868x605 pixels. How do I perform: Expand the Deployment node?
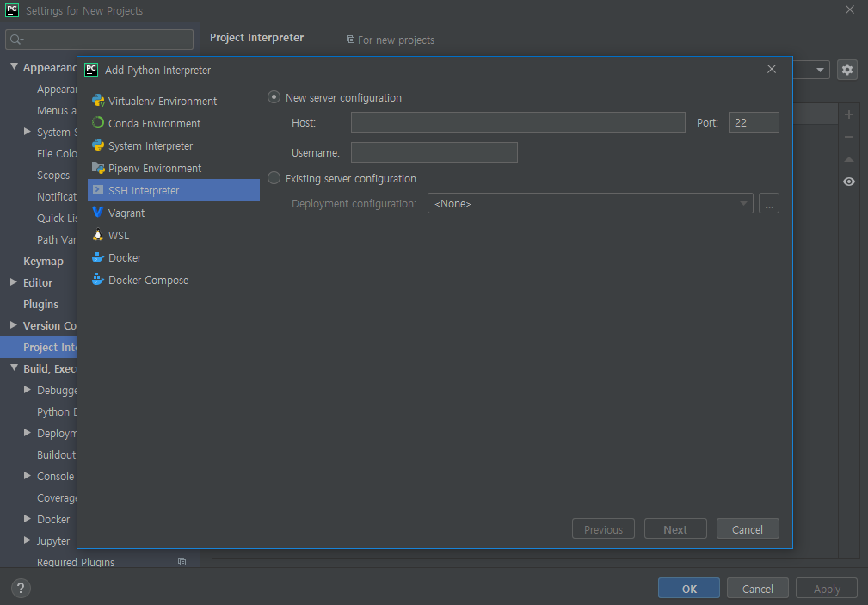(x=28, y=433)
